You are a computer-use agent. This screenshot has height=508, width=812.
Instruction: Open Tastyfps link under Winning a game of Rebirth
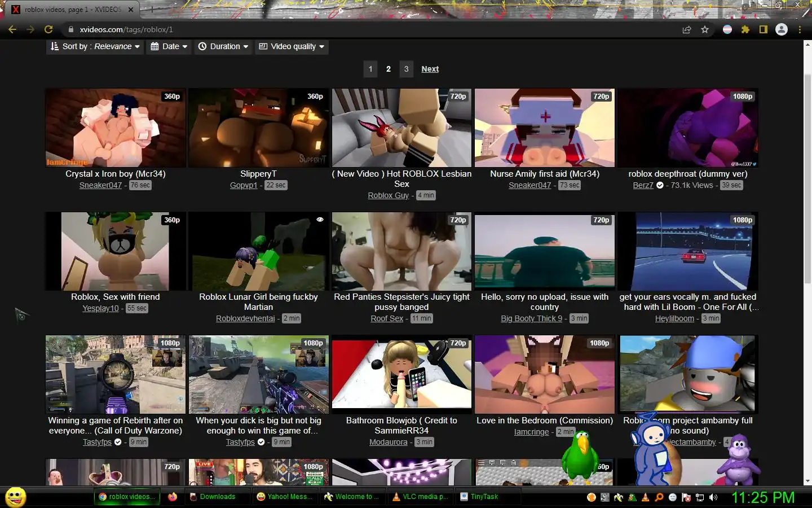(x=97, y=442)
